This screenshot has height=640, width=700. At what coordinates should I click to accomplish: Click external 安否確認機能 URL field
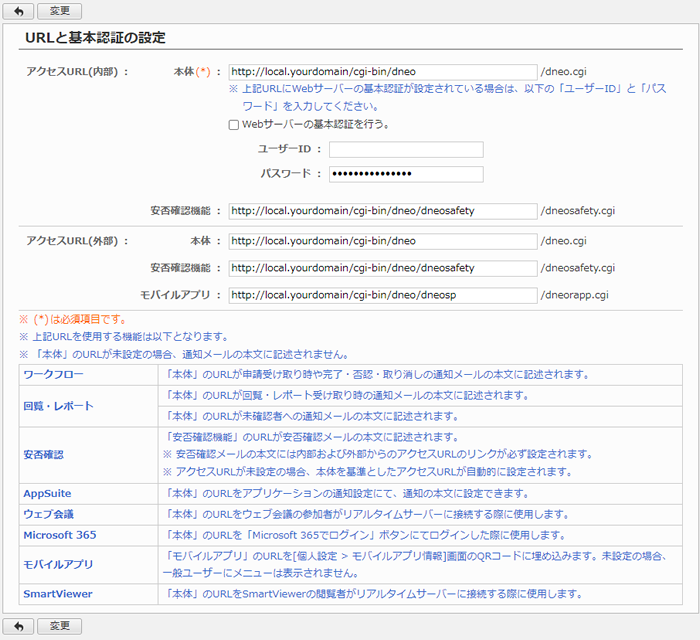pos(383,268)
